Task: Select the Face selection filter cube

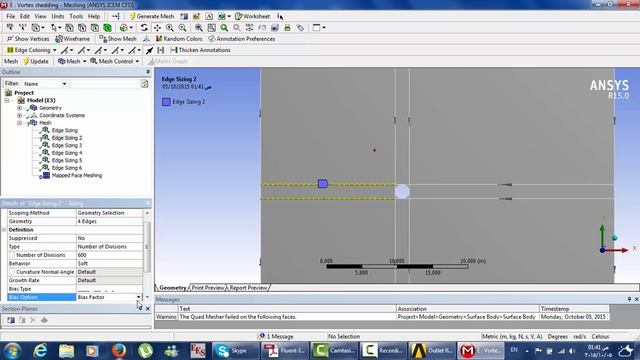Action: [95, 28]
